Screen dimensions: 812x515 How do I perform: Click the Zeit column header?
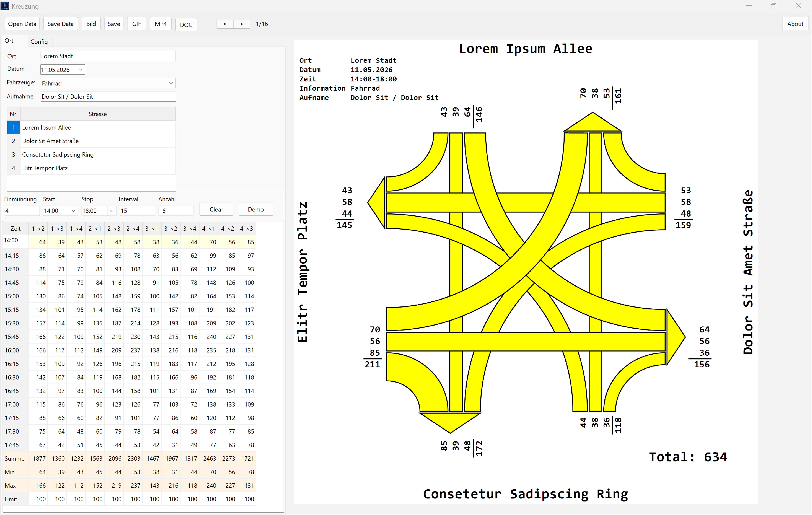(15, 229)
